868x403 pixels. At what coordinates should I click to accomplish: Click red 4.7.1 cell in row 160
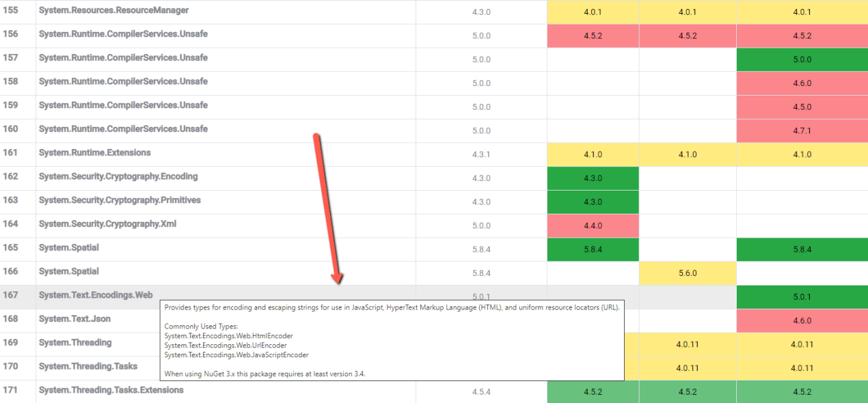point(802,130)
